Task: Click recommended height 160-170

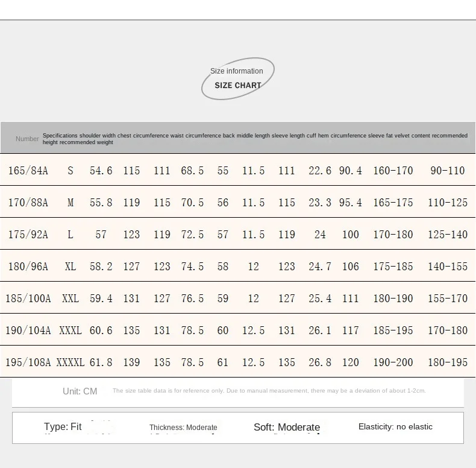Action: pyautogui.click(x=393, y=171)
